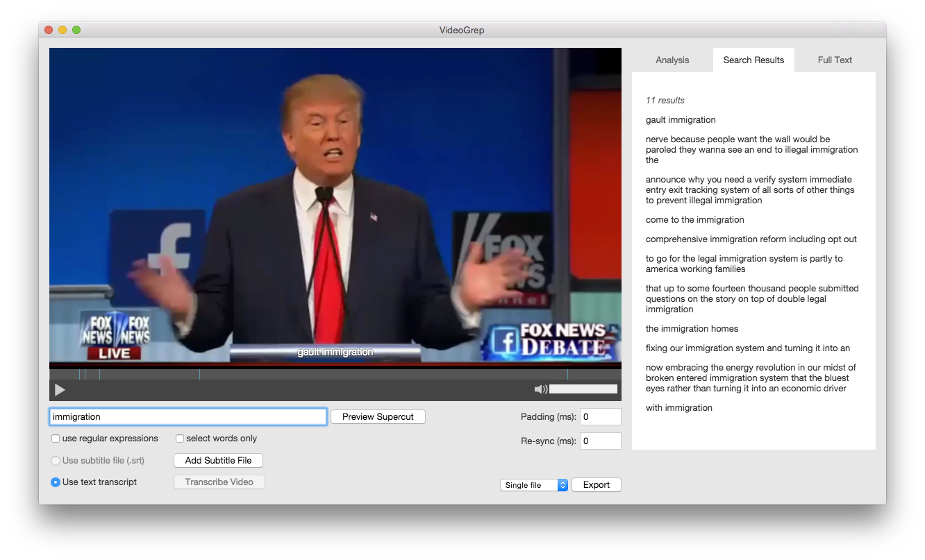Click the Transcribe Video button

point(219,482)
